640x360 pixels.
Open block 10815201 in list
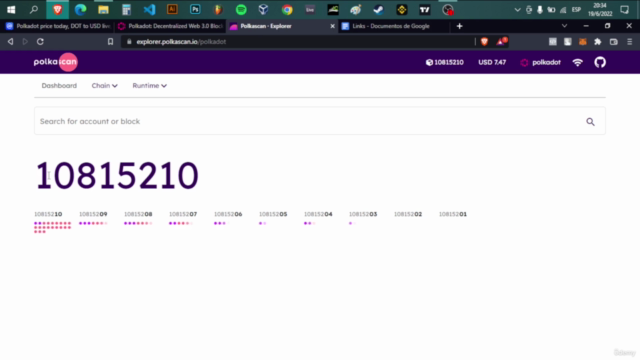(x=453, y=214)
